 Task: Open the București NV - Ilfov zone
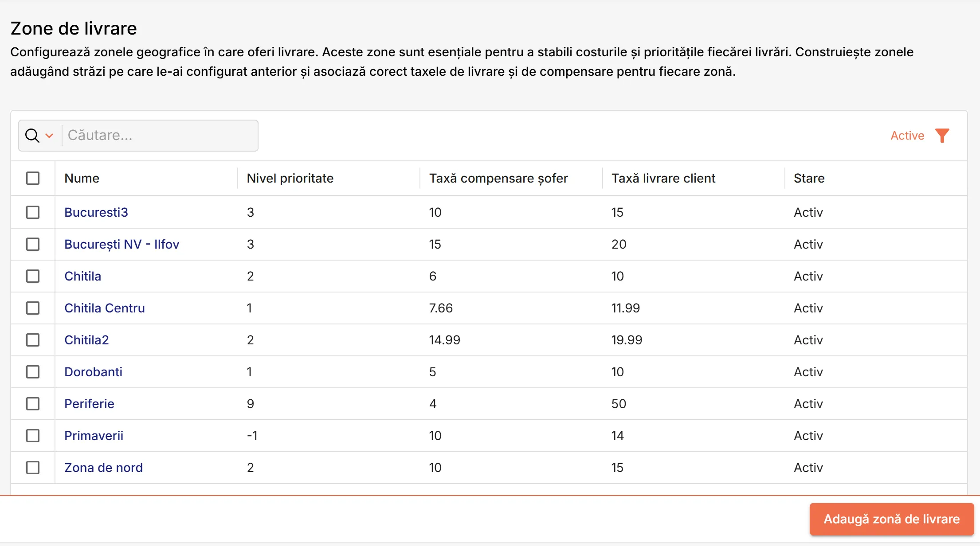pyautogui.click(x=122, y=244)
